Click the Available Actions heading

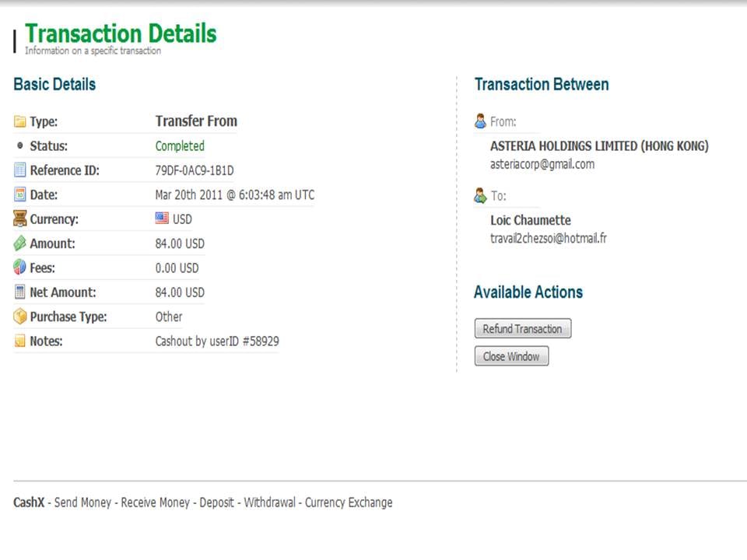click(528, 292)
